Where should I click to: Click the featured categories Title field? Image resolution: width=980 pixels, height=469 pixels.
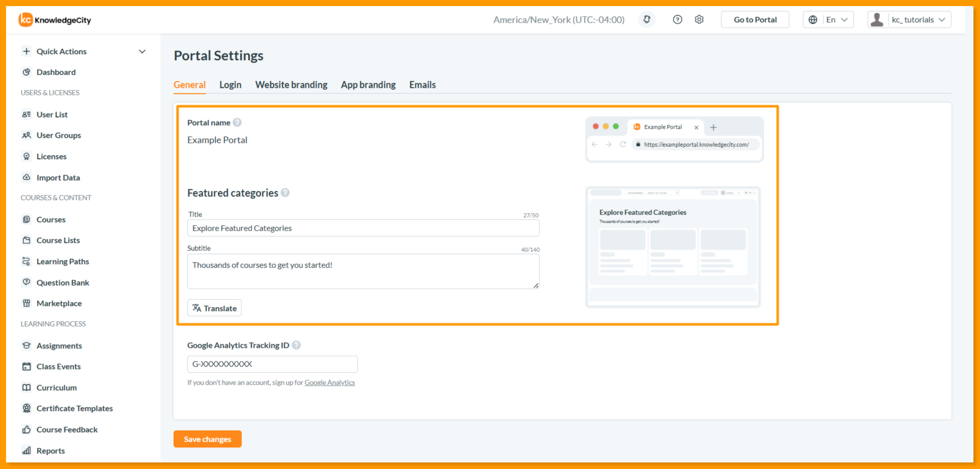pyautogui.click(x=363, y=228)
